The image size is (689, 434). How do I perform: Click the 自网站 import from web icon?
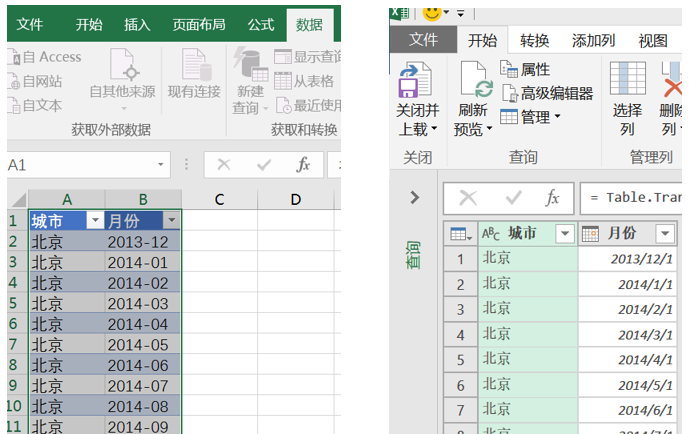(x=14, y=81)
